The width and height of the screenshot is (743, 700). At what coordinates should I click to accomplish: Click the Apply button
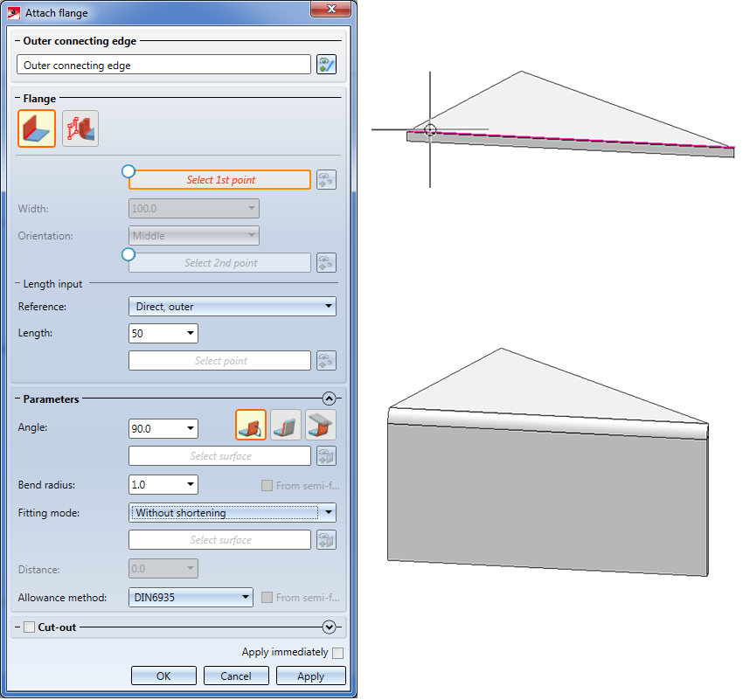pyautogui.click(x=311, y=676)
